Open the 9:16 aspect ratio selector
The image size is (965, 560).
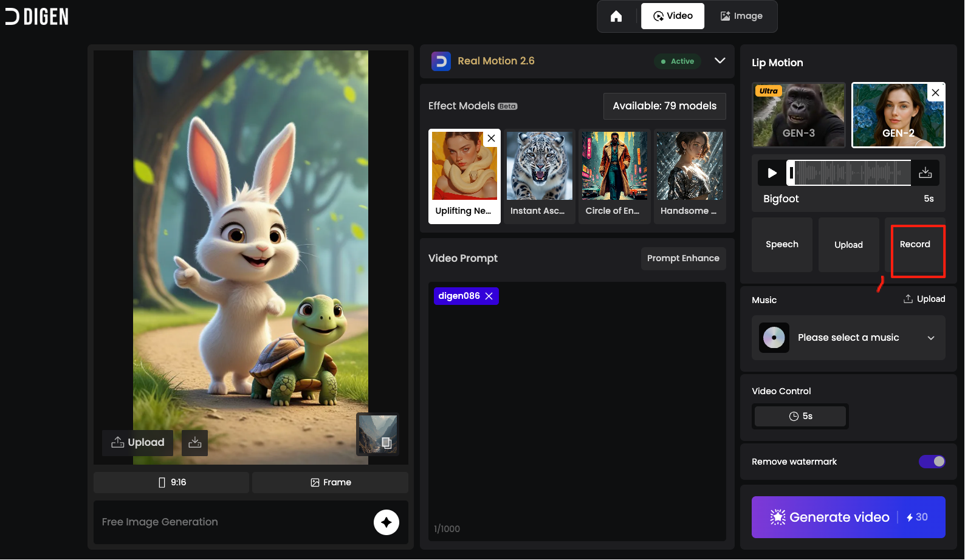[x=171, y=483]
